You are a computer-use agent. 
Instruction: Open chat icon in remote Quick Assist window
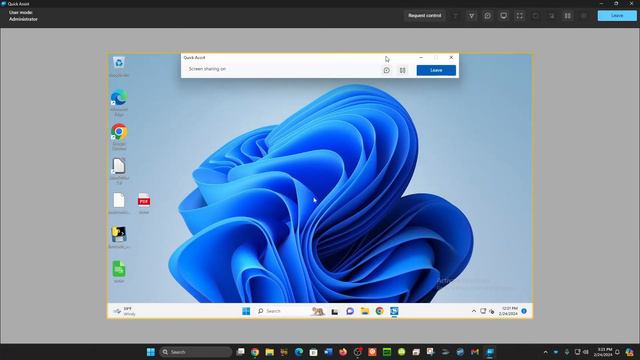pos(386,70)
